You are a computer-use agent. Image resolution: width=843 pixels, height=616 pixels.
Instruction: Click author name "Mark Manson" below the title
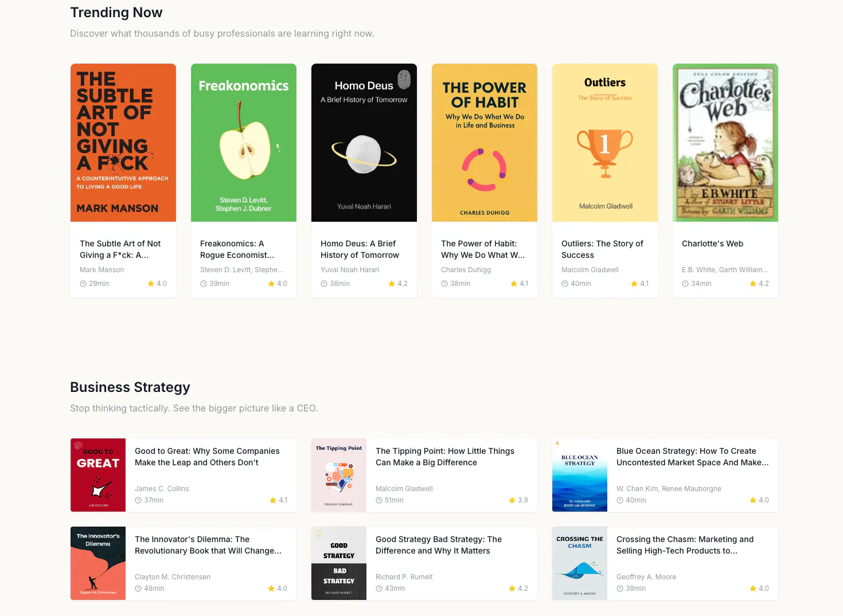coord(102,270)
